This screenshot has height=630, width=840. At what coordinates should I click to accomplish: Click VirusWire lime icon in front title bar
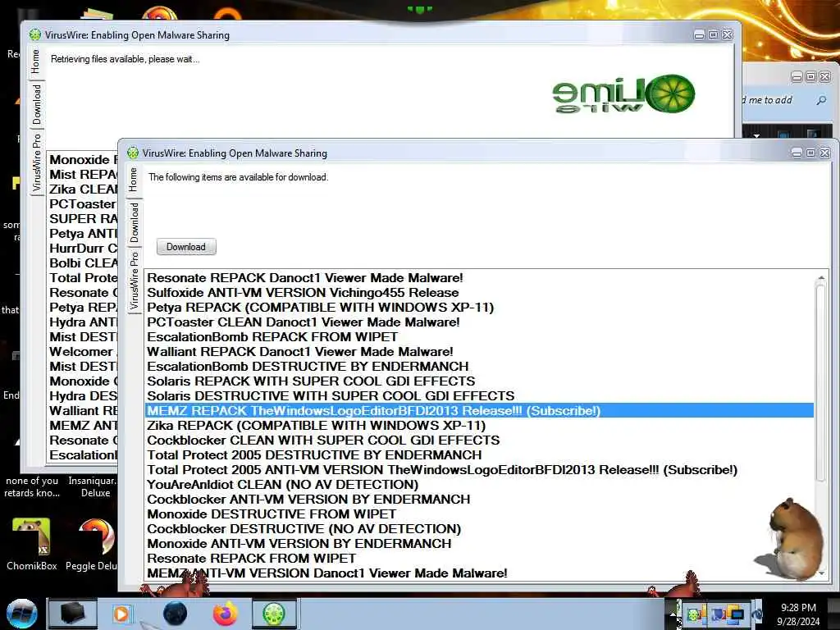(133, 153)
